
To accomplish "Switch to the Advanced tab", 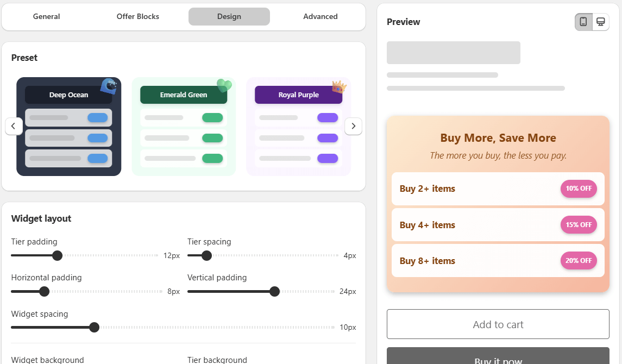I will (321, 17).
